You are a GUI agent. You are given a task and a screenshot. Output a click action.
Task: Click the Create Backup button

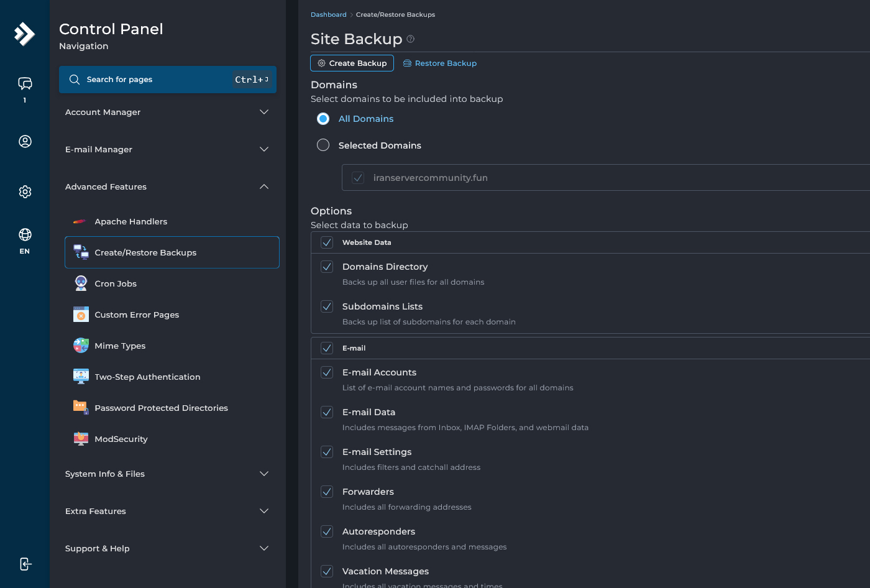tap(352, 63)
